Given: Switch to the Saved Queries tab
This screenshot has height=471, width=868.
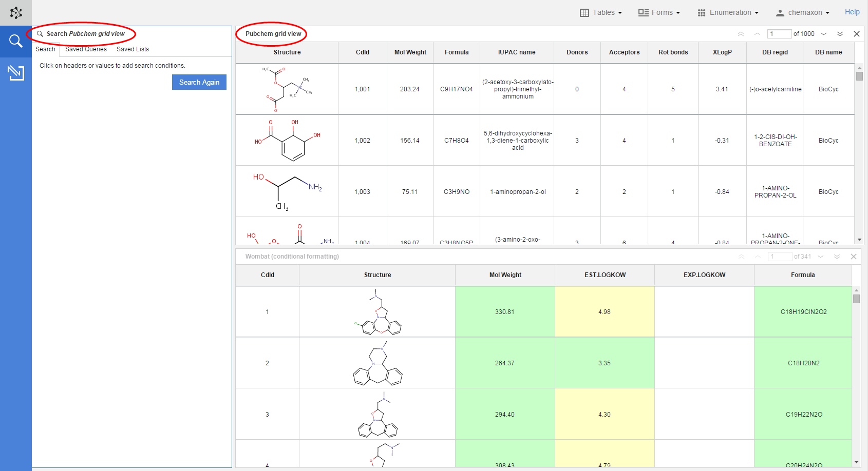Looking at the screenshot, I should 86,49.
